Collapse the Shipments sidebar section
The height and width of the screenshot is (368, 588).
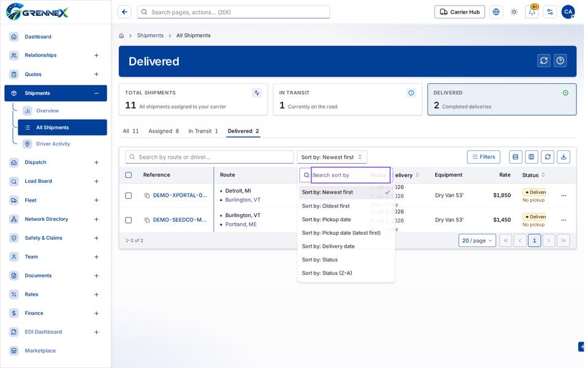coord(96,93)
